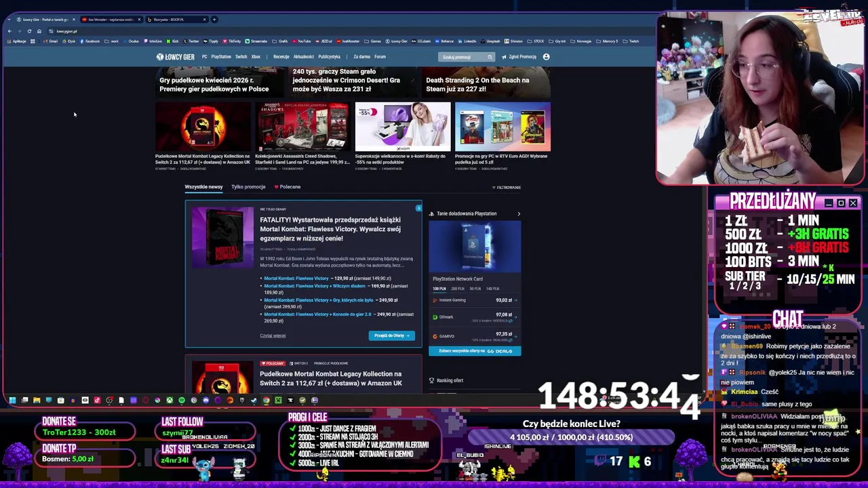
Task: Open the LinkedIn bookmark
Action: [467, 41]
